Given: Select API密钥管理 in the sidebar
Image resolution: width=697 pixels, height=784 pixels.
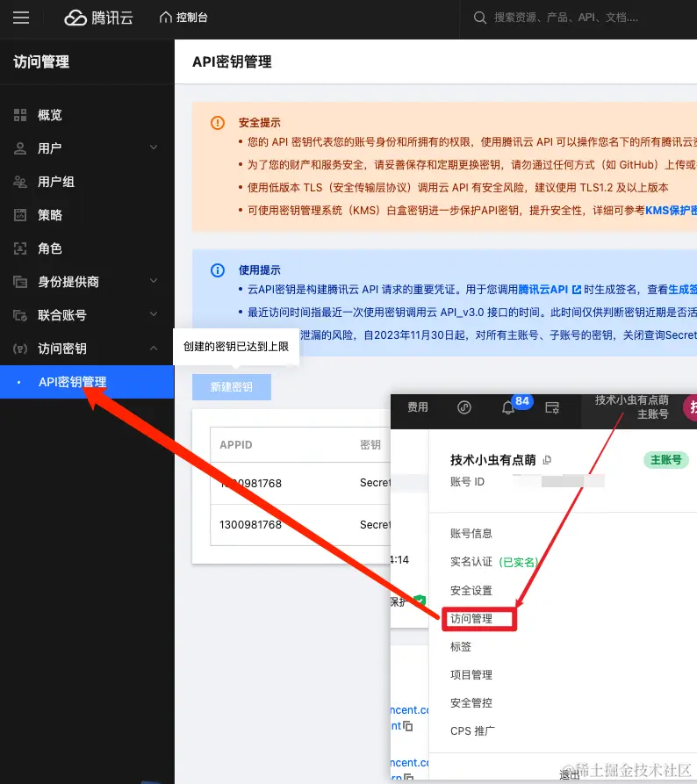Looking at the screenshot, I should 87,382.
